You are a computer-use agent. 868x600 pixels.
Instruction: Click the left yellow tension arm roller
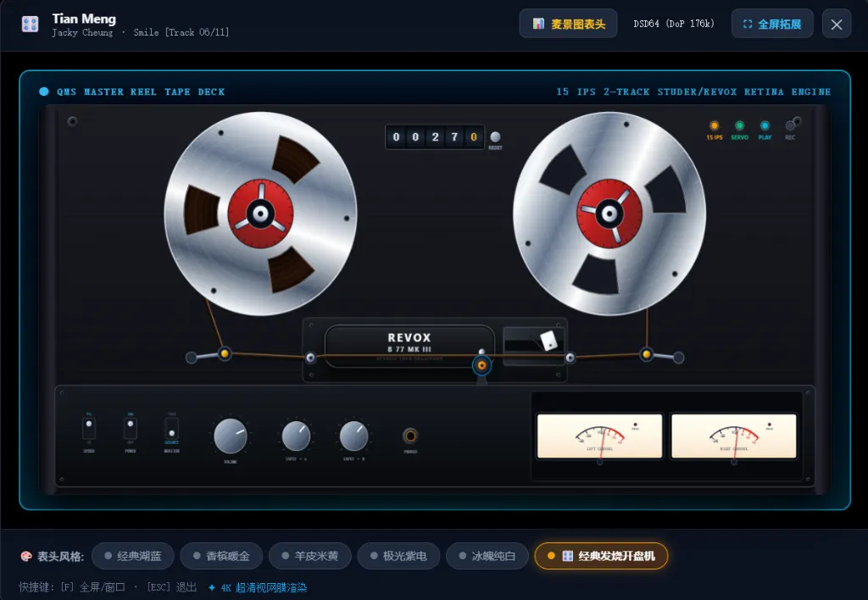click(224, 353)
